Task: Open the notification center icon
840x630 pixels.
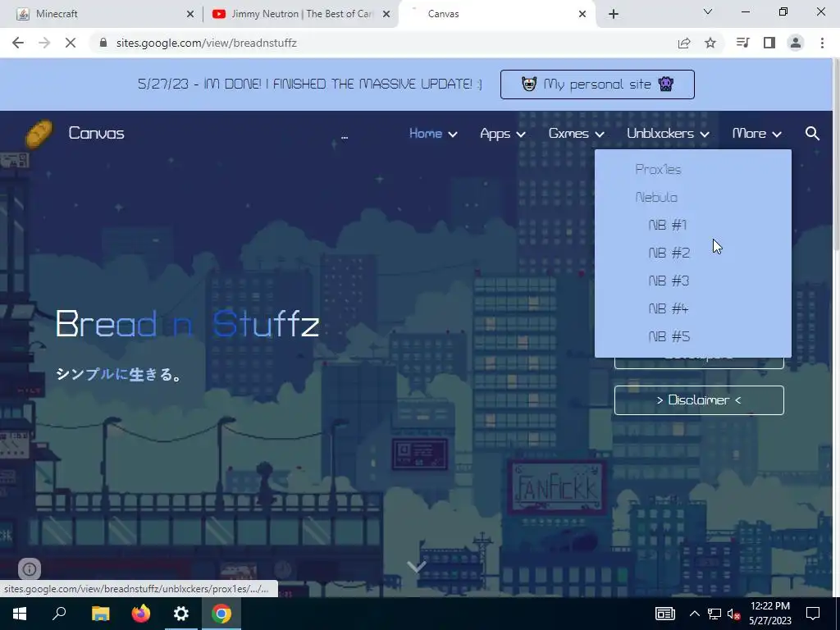Action: coord(813,614)
